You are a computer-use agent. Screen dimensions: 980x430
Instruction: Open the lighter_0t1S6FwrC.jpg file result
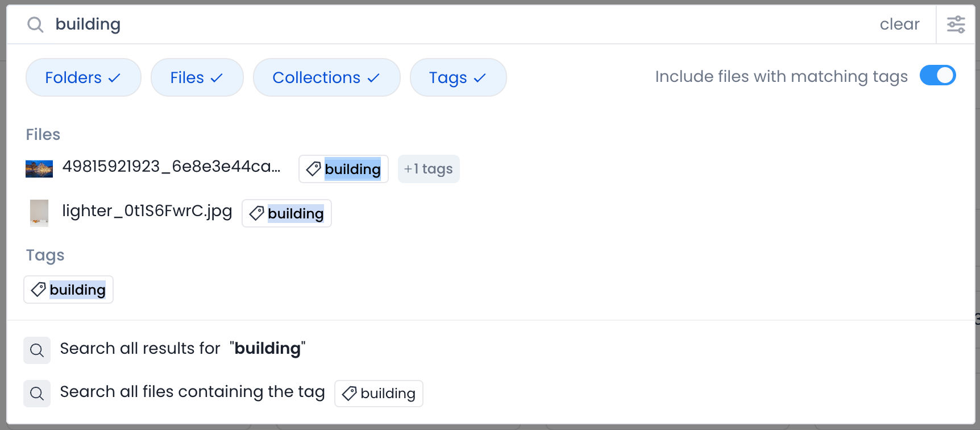click(147, 212)
